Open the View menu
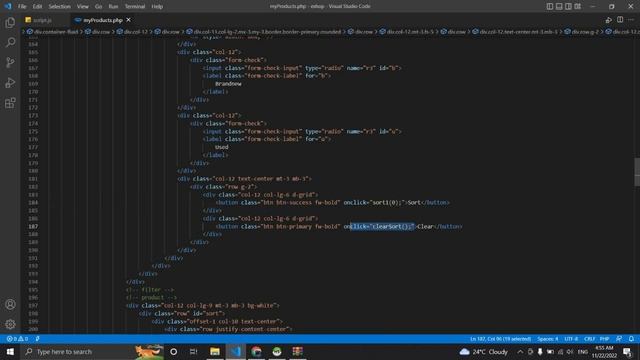Viewport: 640px width, 360px height. click(82, 7)
